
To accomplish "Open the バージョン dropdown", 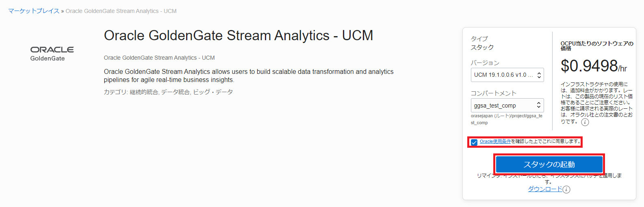I will (507, 75).
